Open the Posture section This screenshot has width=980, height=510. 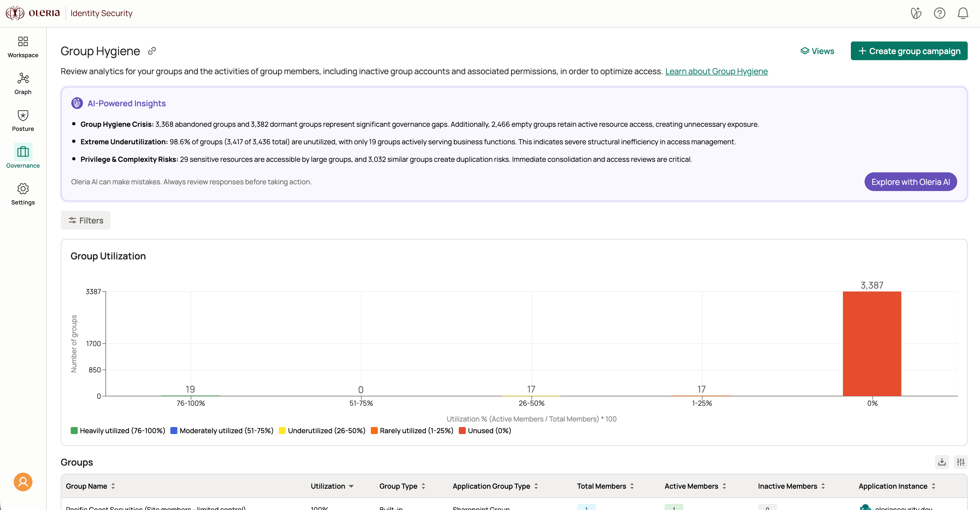click(23, 121)
